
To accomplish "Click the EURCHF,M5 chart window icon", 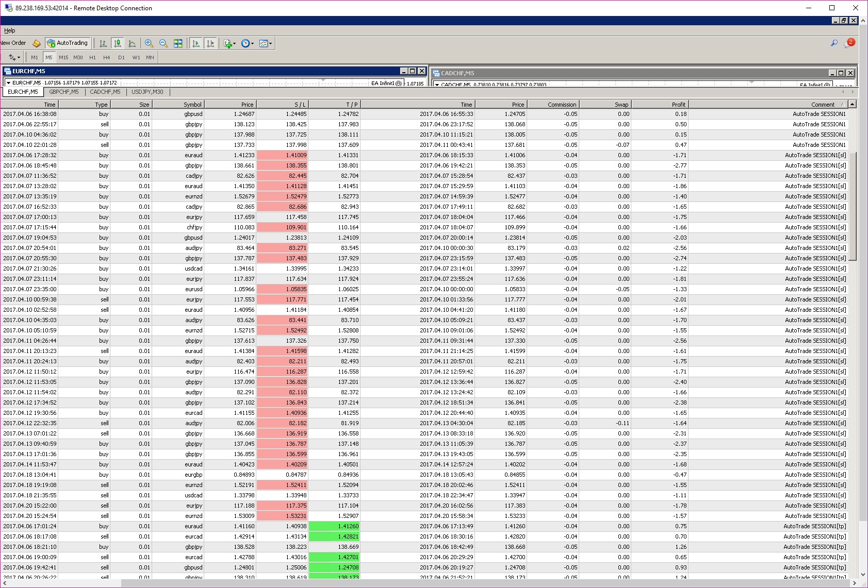I will click(x=8, y=71).
